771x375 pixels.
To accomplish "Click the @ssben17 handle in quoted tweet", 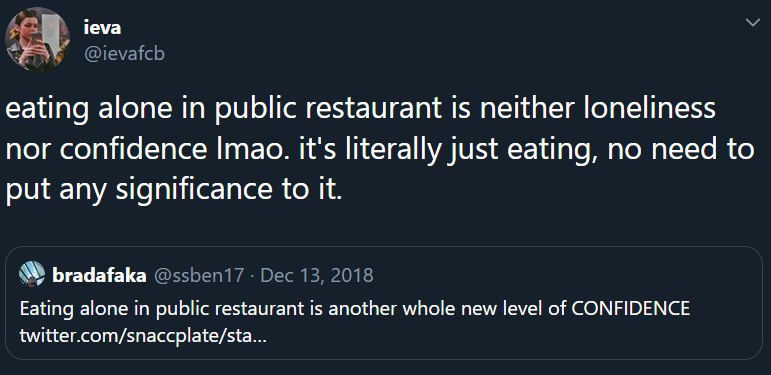I will (199, 275).
